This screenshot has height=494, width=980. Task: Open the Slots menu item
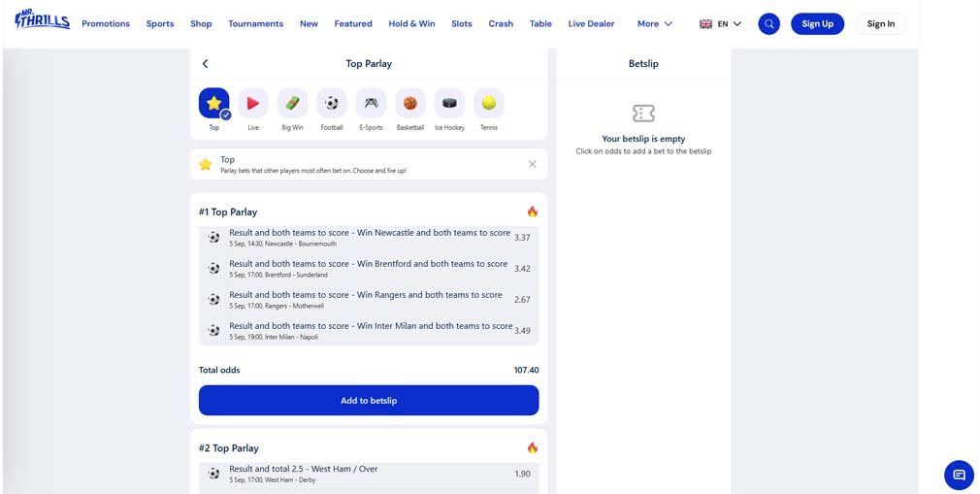coord(462,23)
